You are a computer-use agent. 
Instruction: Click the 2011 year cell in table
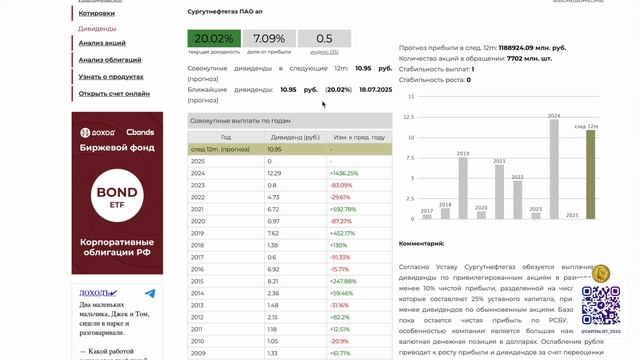[226, 329]
